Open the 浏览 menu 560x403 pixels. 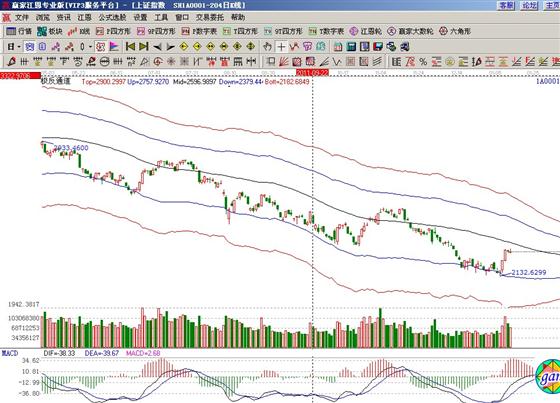42,17
